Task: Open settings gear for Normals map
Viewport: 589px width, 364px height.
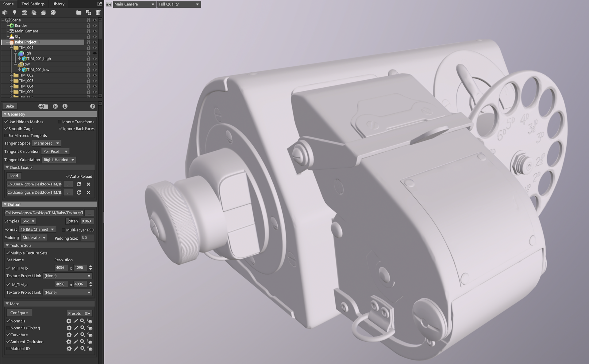Action: pyautogui.click(x=69, y=321)
